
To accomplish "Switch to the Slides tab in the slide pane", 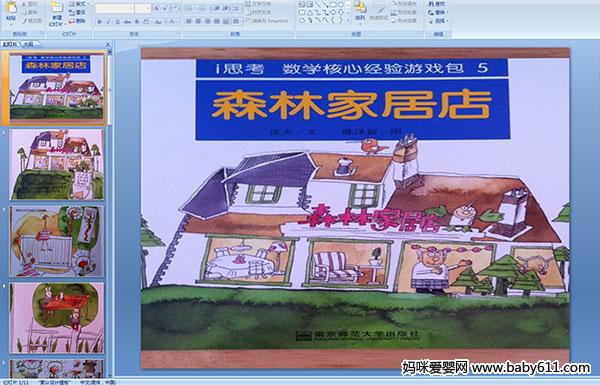I will point(10,44).
